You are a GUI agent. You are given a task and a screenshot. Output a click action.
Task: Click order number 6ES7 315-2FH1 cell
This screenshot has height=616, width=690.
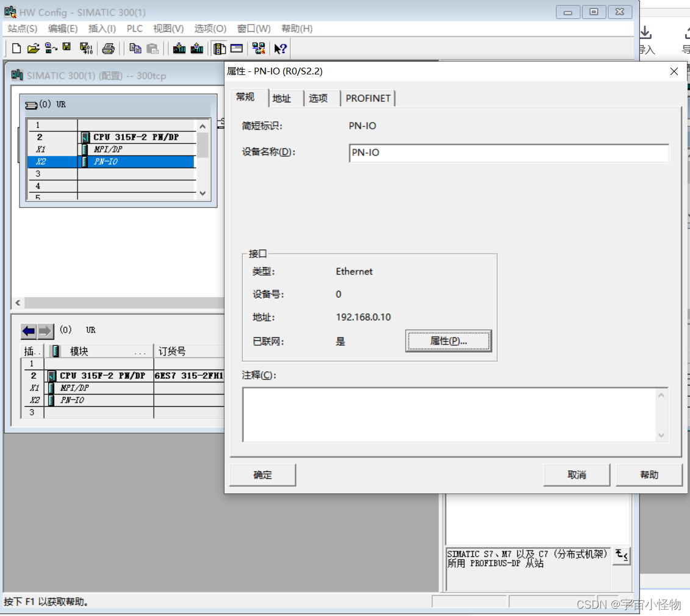coord(189,376)
